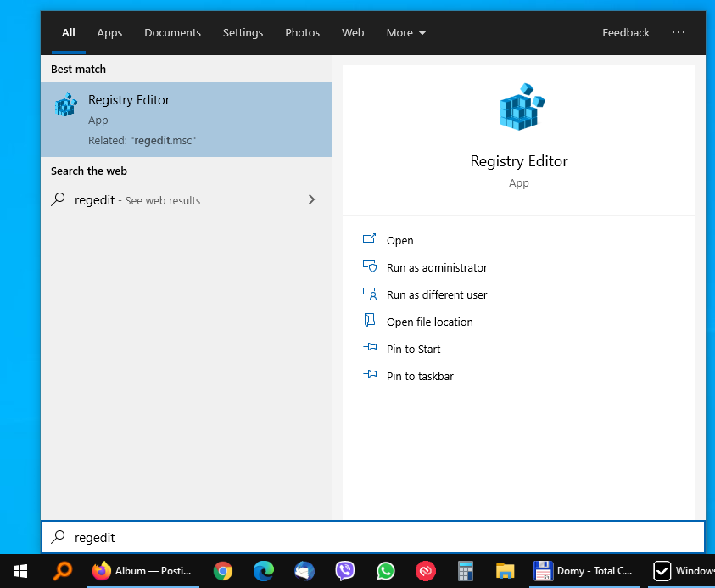715x588 pixels.
Task: Click magnifier icon beside regedit web result
Action: pos(58,199)
